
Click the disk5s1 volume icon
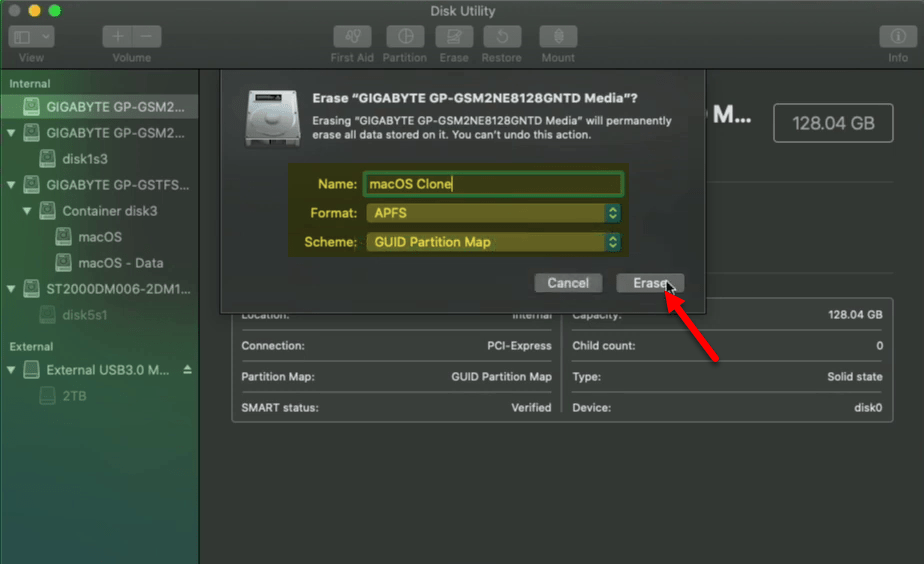click(47, 315)
